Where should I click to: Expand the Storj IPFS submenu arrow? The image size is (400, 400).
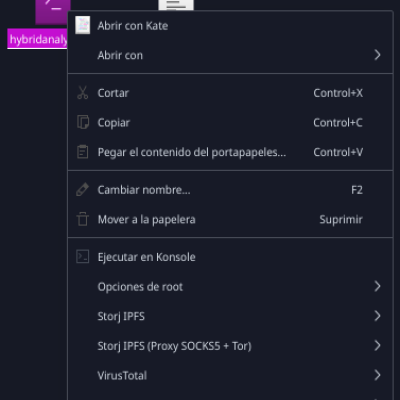[x=377, y=316]
